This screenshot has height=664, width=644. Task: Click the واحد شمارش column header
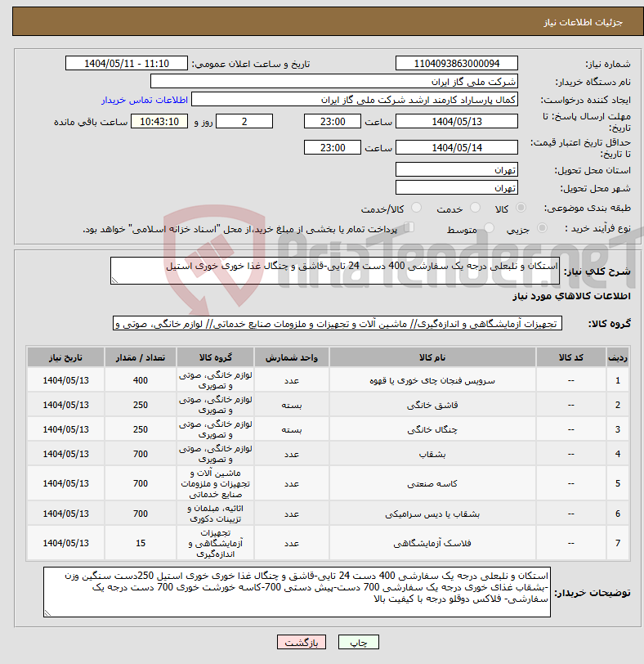pos(292,357)
